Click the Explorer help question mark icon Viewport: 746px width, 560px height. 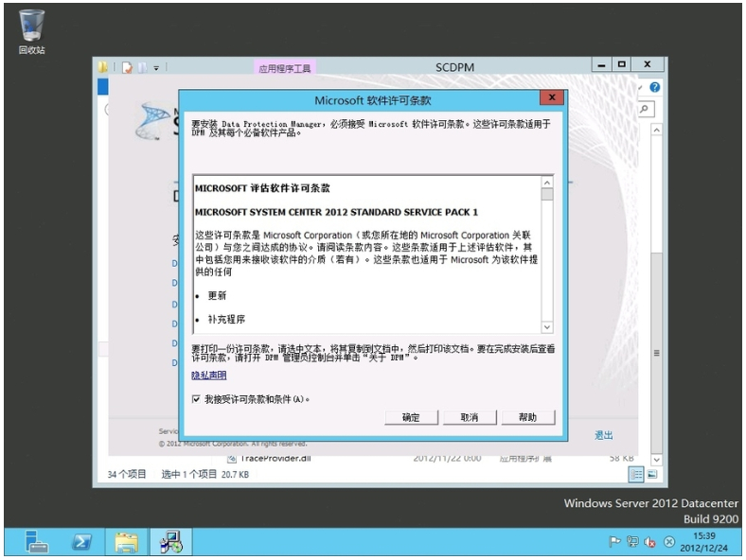point(655,87)
